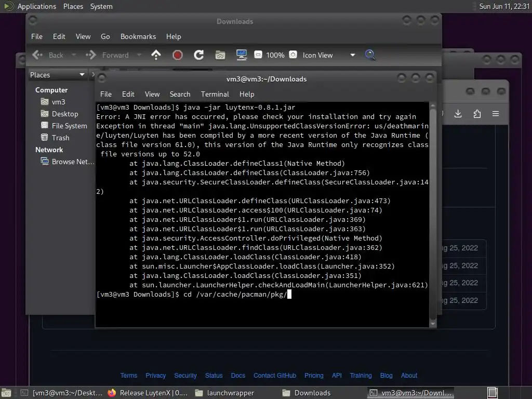Follow the Blog footer link
Image resolution: width=532 pixels, height=399 pixels.
click(386, 376)
